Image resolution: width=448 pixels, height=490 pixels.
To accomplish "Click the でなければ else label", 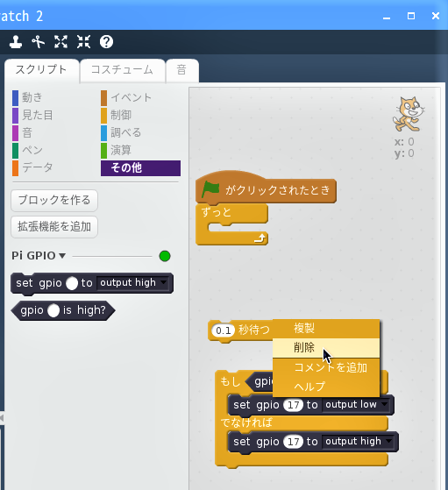I will coord(246,423).
